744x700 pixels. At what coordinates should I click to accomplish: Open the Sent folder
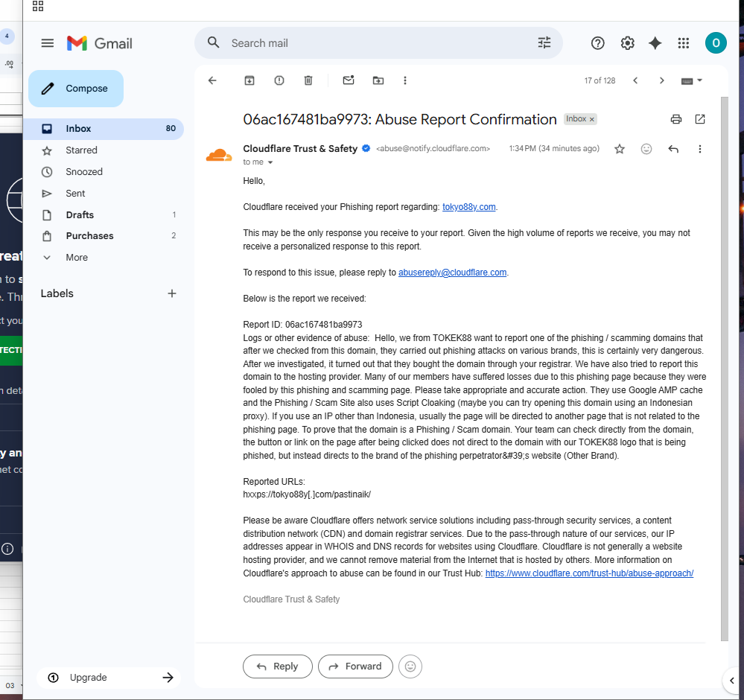[104, 193]
